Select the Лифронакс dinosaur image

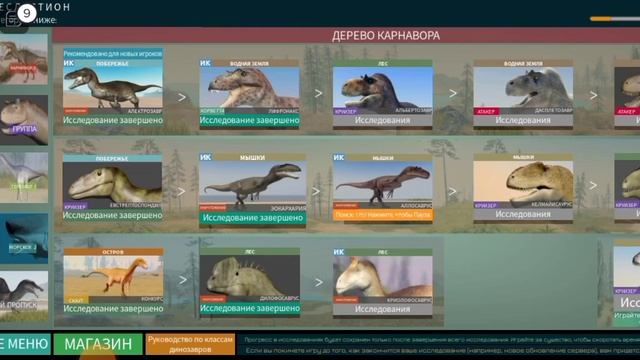[x=249, y=87]
